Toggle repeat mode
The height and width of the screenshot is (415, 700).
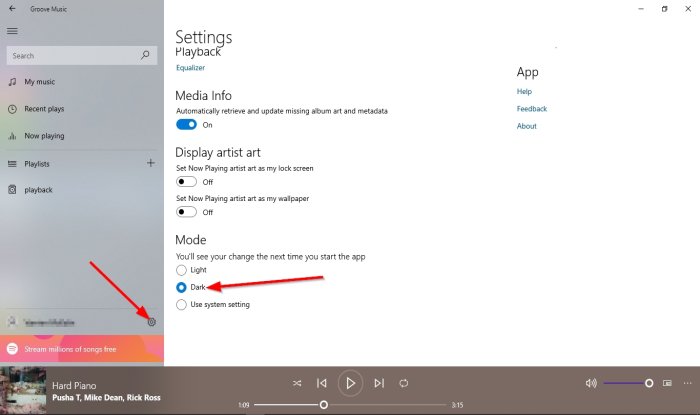click(404, 383)
